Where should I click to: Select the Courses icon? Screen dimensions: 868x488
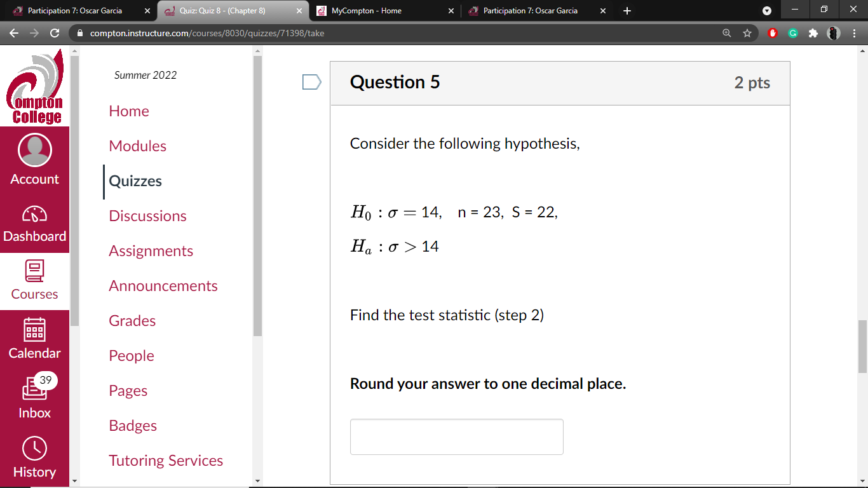34,278
